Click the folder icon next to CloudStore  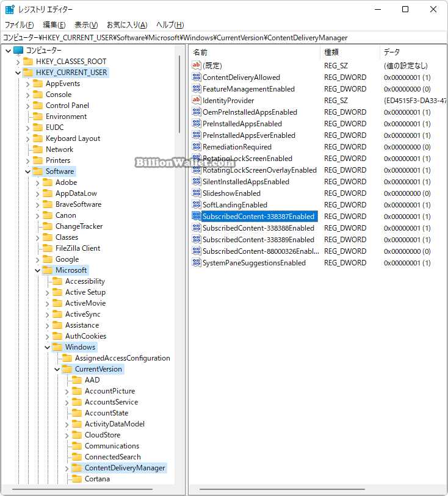click(x=77, y=435)
